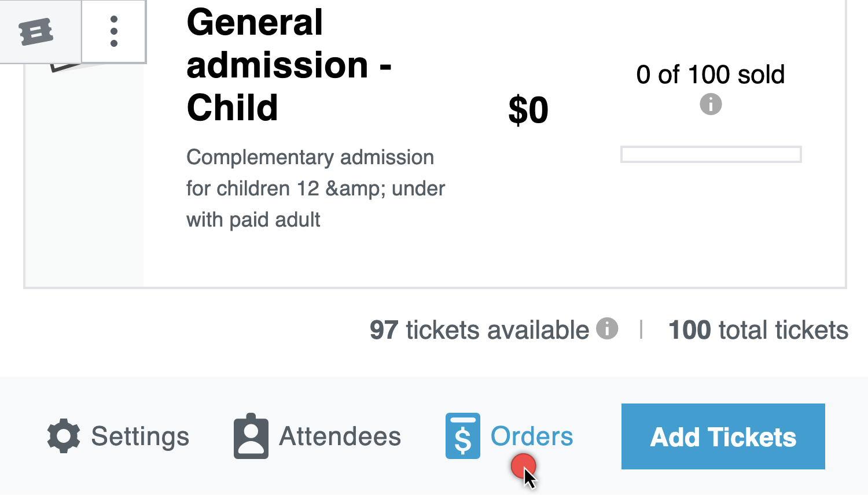Click the partially hidden ticket image under the tab
This screenshot has height=496, width=868.
click(x=75, y=67)
